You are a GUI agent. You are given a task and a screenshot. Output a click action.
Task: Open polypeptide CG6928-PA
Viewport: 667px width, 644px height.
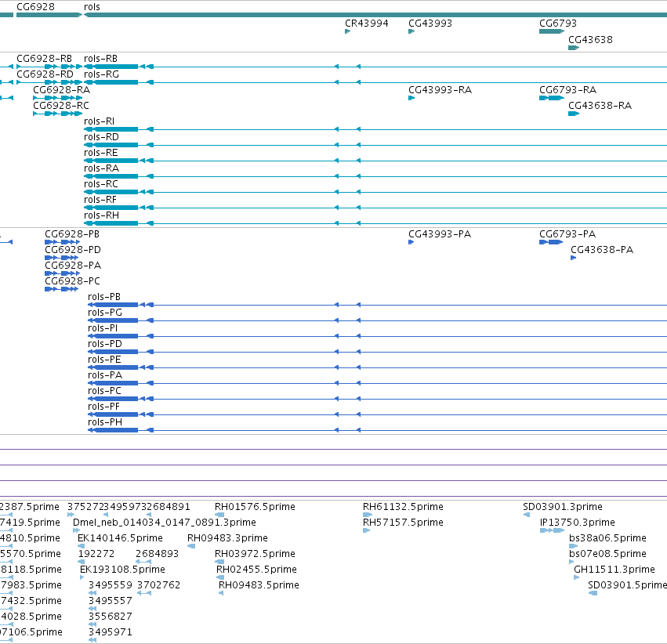click(73, 266)
